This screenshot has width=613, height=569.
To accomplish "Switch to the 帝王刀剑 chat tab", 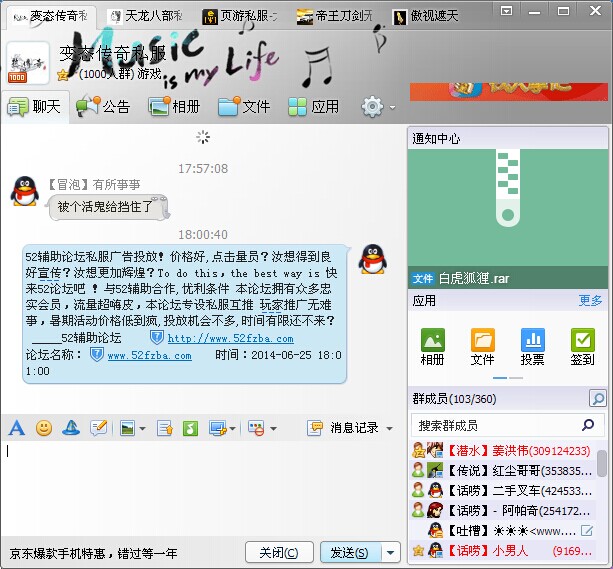I will 335,16.
